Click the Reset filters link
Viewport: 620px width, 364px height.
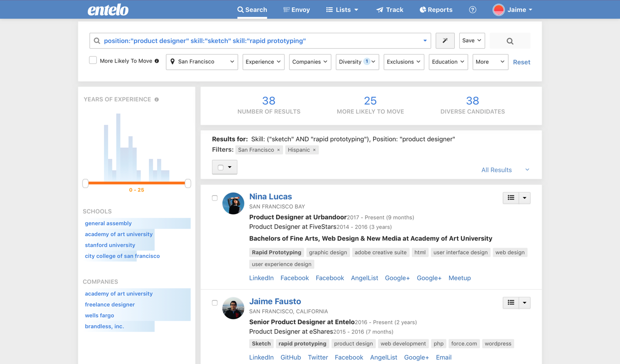tap(522, 62)
